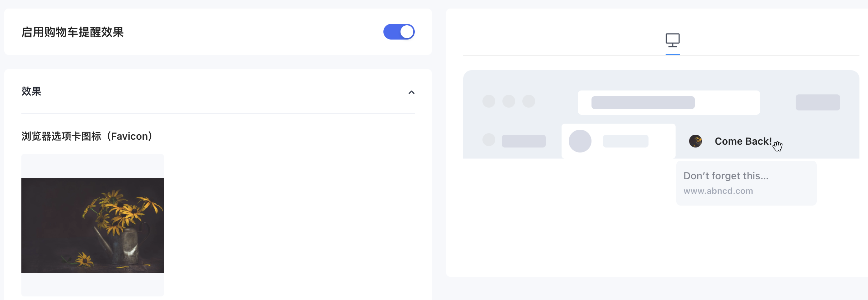Image resolution: width=868 pixels, height=300 pixels.
Task: Click the second gray window control dot
Action: (509, 101)
